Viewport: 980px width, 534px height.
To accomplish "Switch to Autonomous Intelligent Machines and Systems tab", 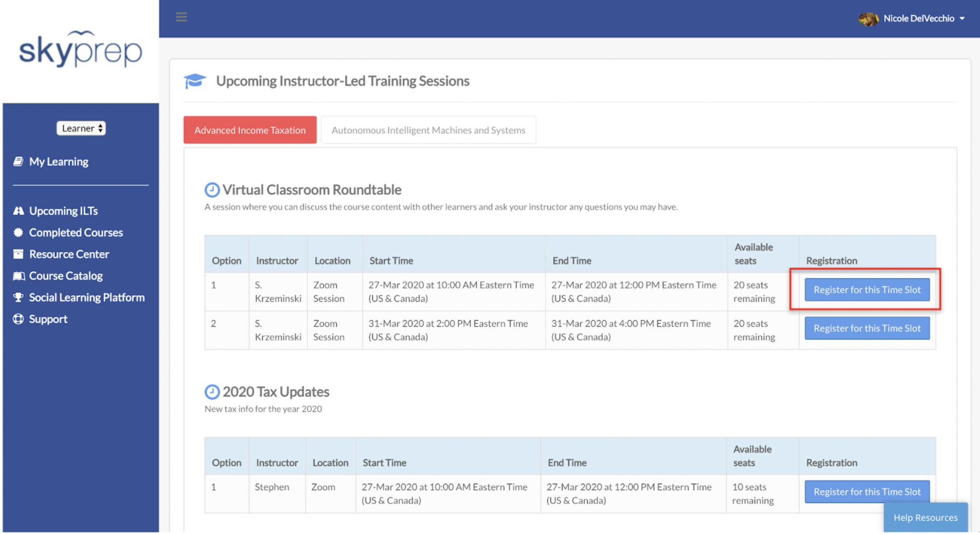I will pyautogui.click(x=428, y=130).
